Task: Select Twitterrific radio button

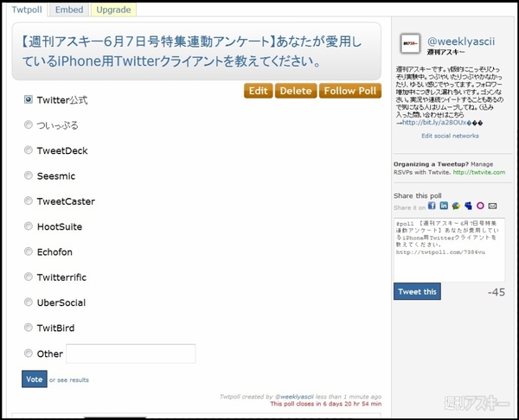Action: 29,277
